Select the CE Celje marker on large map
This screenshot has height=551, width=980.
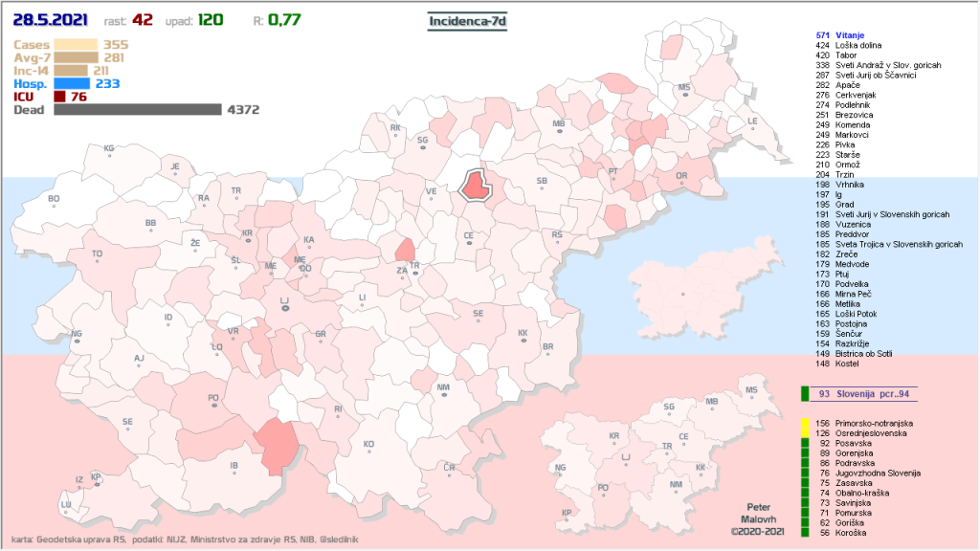[x=469, y=238]
